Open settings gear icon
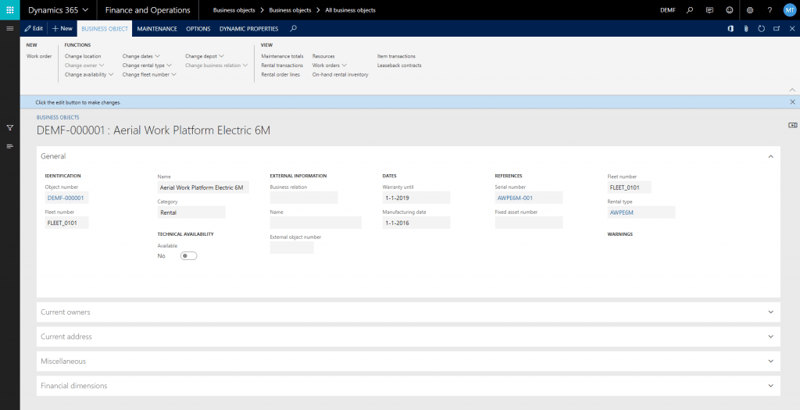The width and height of the screenshot is (800, 410). 750,10
